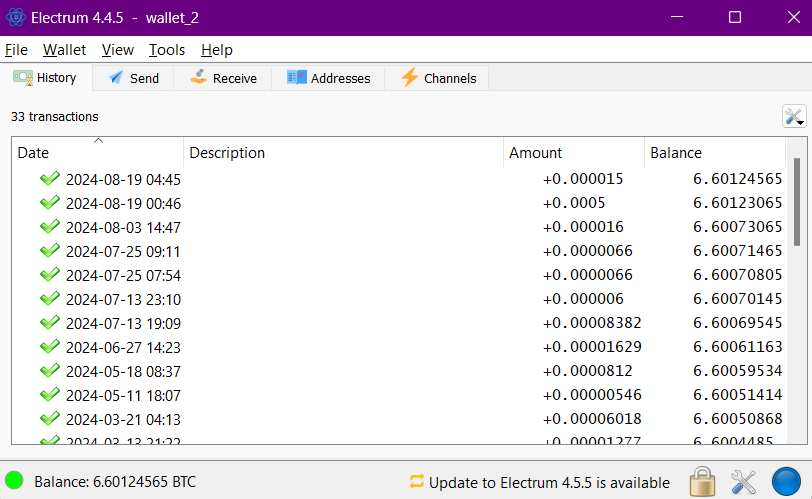
Task: Click amount +0.00000546
Action: (x=592, y=394)
